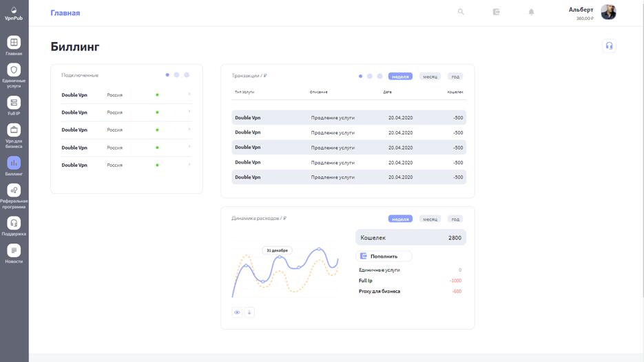Click the headset support icon at top right
This screenshot has height=362, width=644.
point(608,46)
